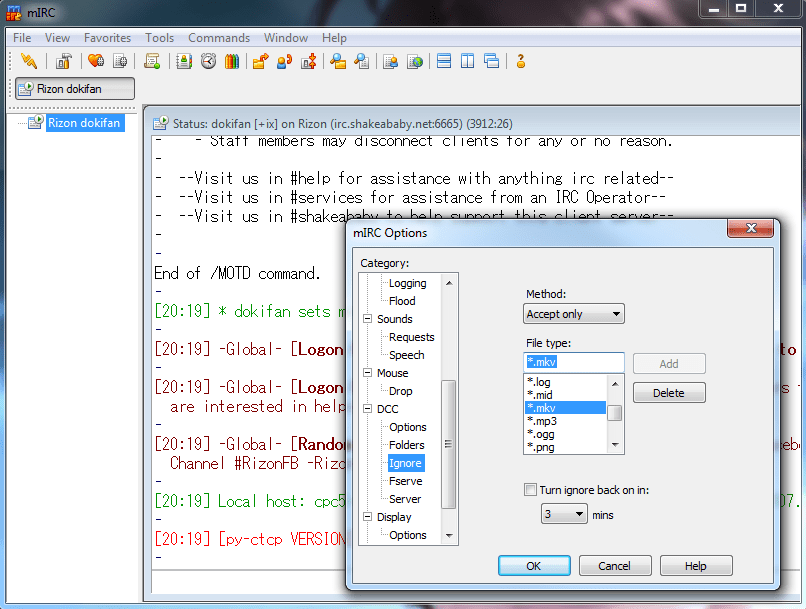This screenshot has width=806, height=609.
Task: Click Category tree scroll up arrow
Action: pos(449,283)
